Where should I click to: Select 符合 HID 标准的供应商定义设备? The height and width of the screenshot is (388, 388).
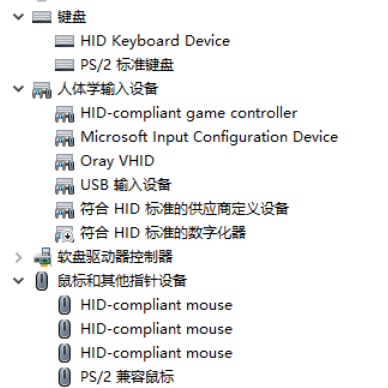coord(184,209)
